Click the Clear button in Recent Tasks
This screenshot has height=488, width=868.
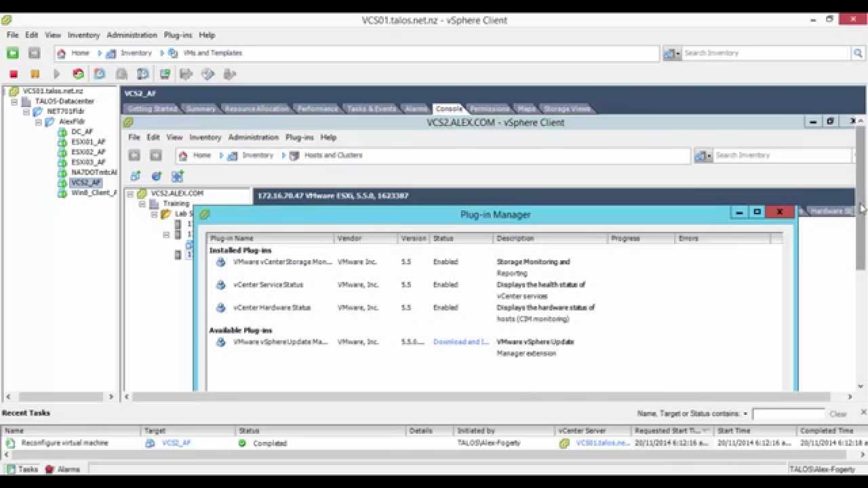tap(838, 414)
